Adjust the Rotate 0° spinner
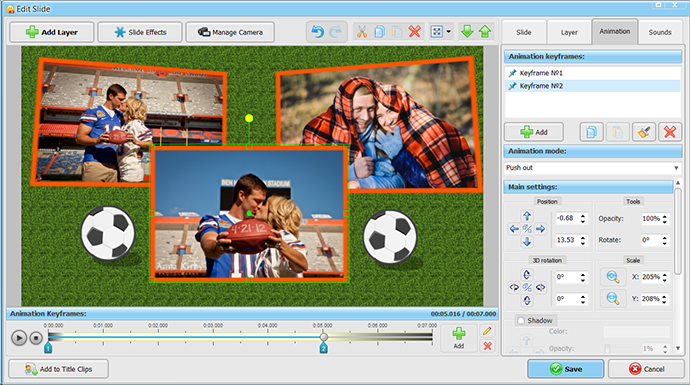 [x=664, y=240]
